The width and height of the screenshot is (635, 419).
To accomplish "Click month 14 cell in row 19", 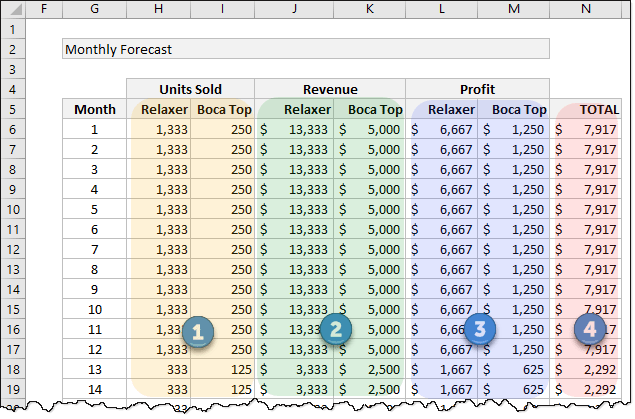I will pyautogui.click(x=94, y=389).
